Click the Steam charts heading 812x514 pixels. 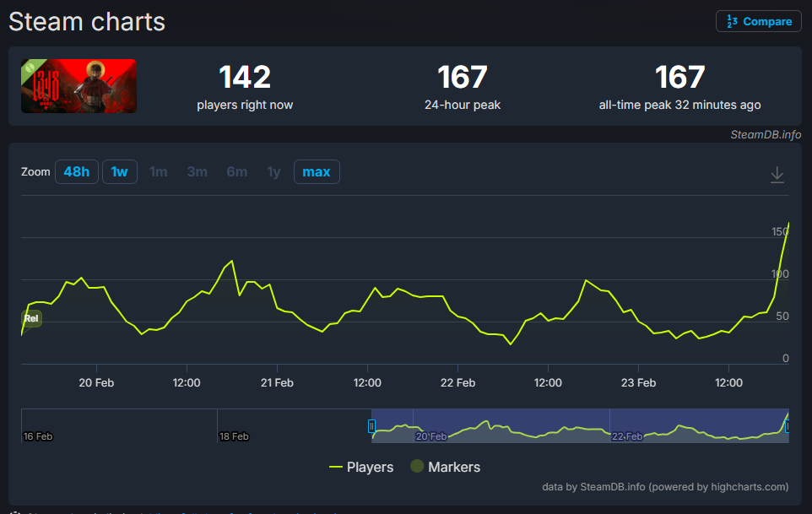(87, 22)
